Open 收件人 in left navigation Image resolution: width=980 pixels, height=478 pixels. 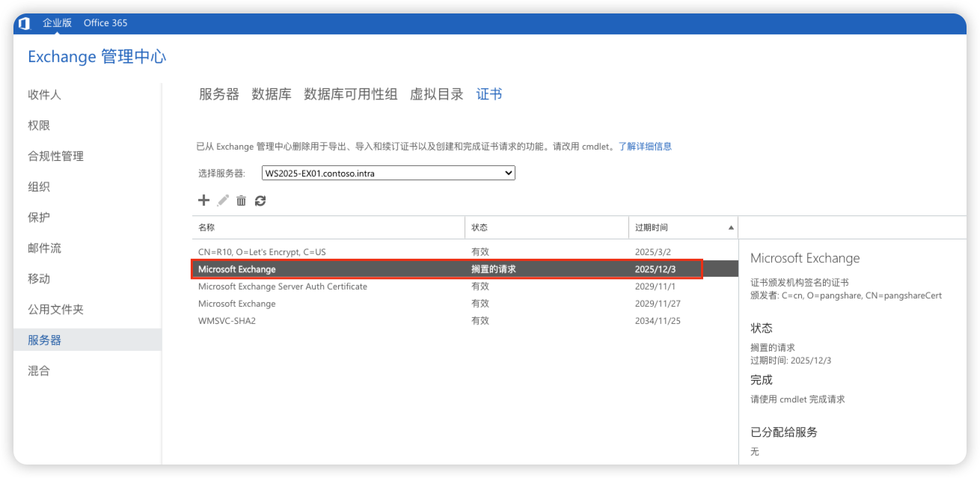tap(44, 95)
